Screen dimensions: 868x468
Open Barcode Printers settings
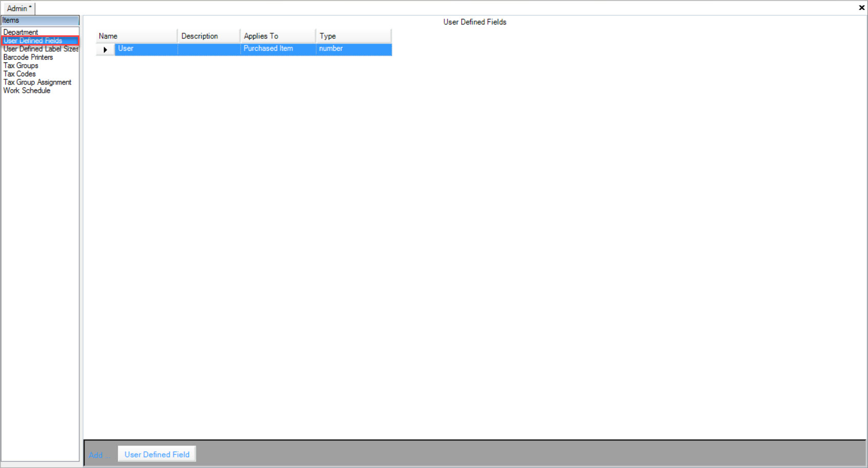(28, 57)
